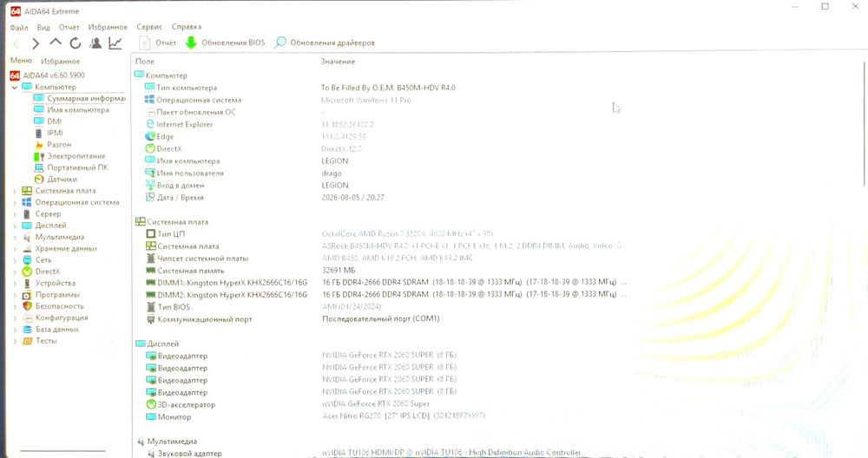
Task: Click the Чипсет системной платы icon
Action: click(150, 258)
